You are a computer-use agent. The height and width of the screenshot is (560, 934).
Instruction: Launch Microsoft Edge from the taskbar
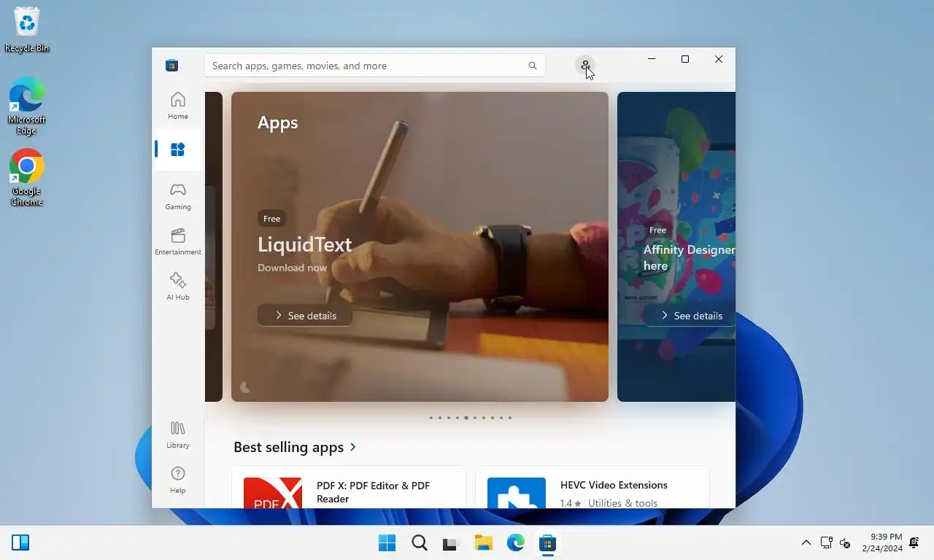[x=516, y=543]
